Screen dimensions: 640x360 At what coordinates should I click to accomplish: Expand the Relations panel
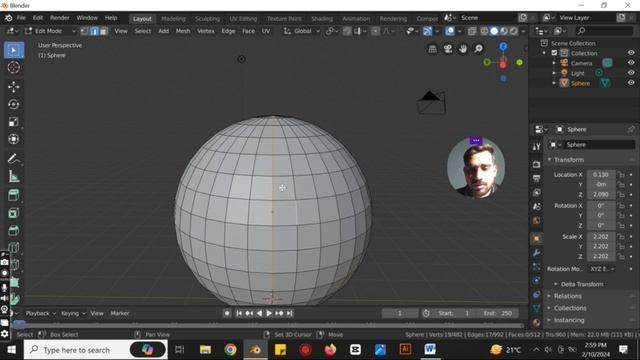point(567,296)
